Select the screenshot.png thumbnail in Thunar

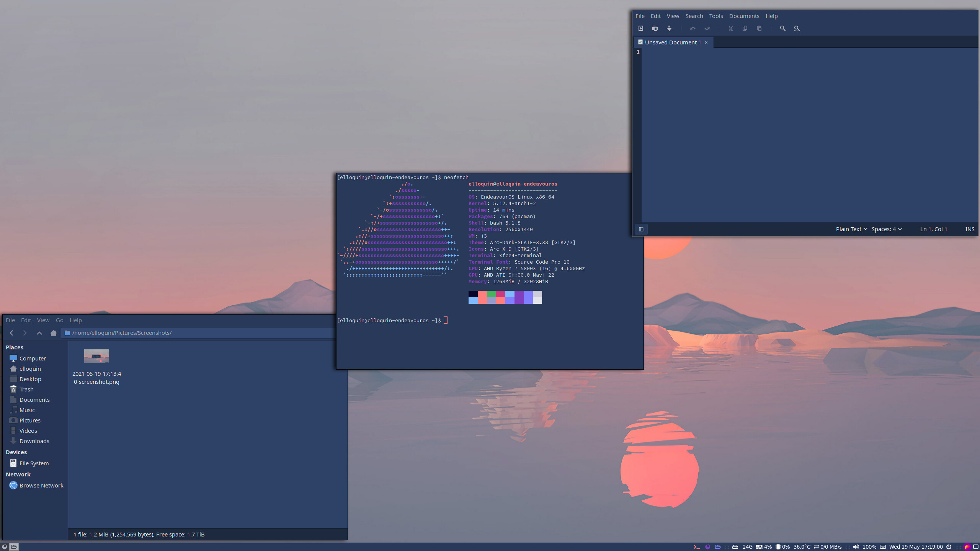[x=96, y=356]
